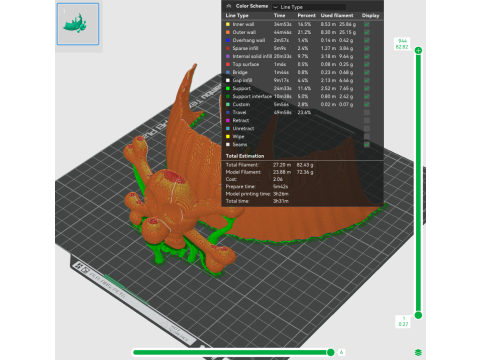Click the Custom row label
The image size is (480, 360).
point(241,104)
